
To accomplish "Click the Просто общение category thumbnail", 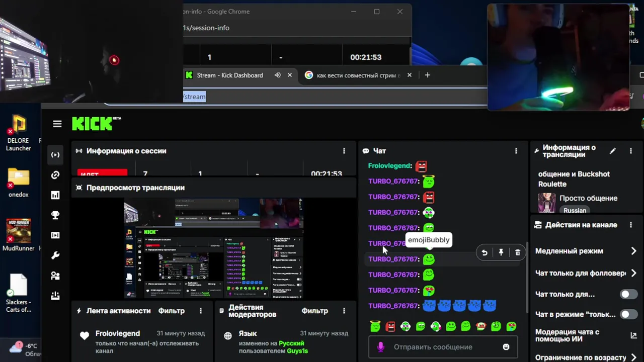I will point(547,203).
